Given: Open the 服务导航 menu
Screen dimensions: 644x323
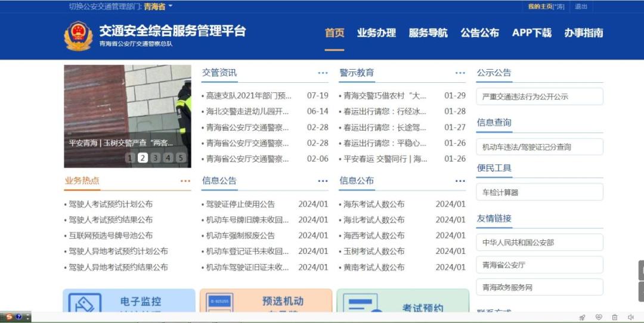Looking at the screenshot, I should click(x=428, y=33).
